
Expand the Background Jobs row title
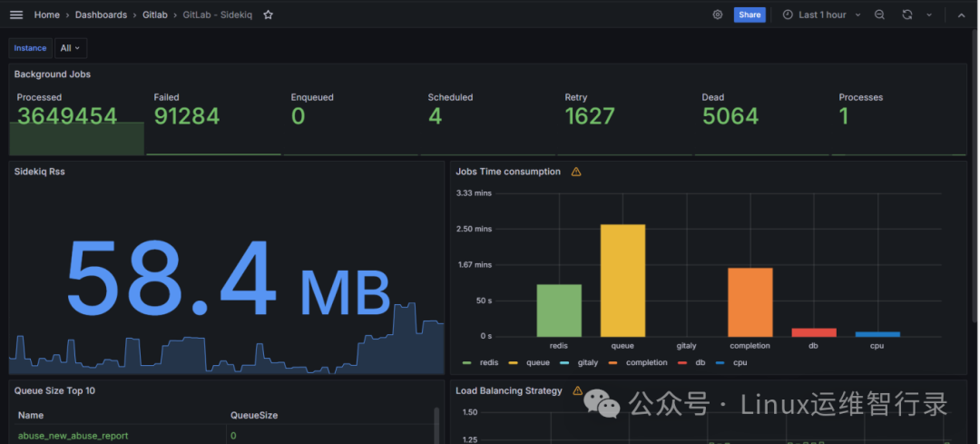[53, 74]
